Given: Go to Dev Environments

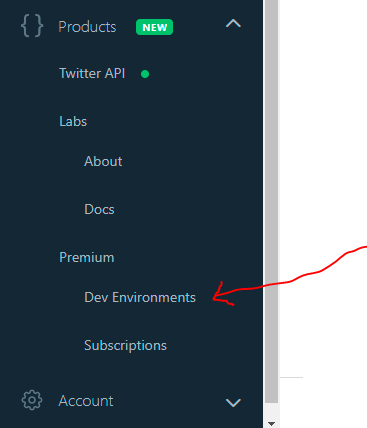Looking at the screenshot, I should click(x=140, y=297).
